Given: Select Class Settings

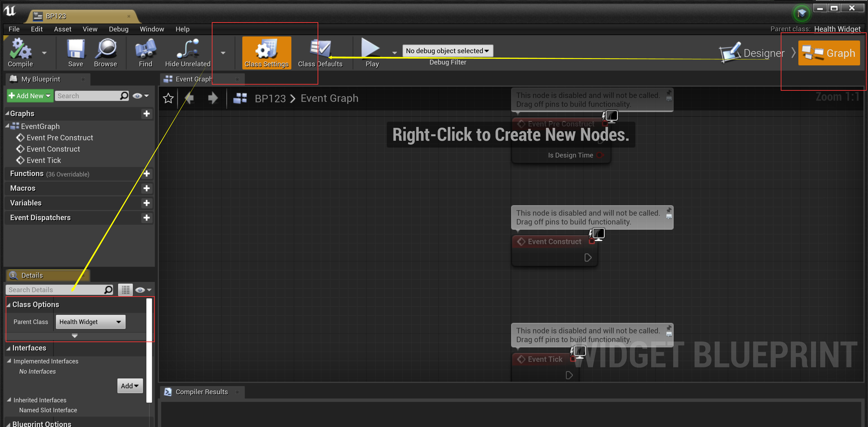Looking at the screenshot, I should 267,53.
